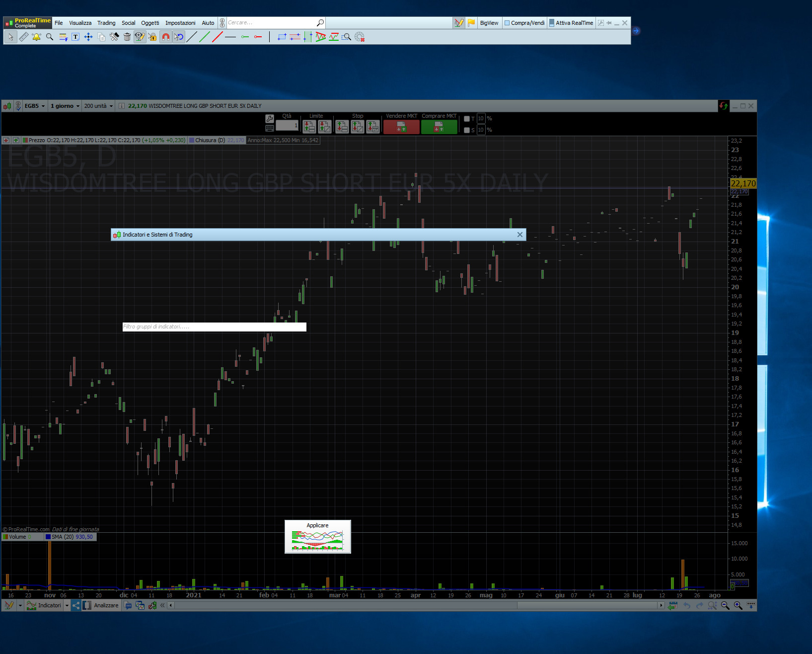Select the ruler measurement tool

pos(23,37)
